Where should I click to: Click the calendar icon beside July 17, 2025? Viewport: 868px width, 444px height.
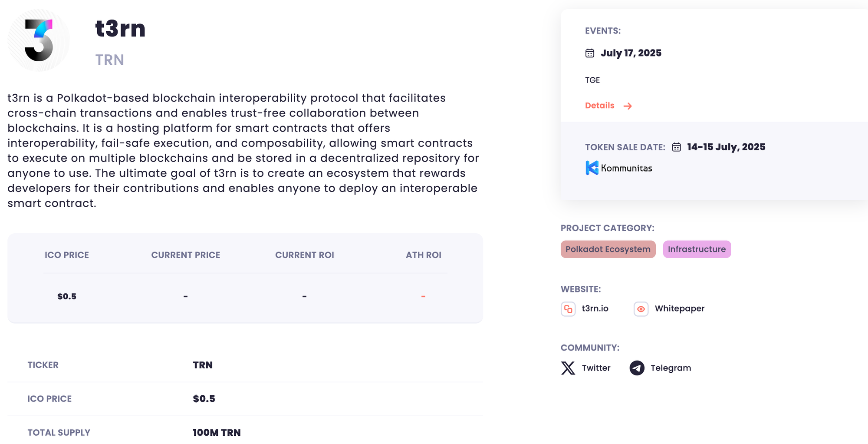coord(590,53)
